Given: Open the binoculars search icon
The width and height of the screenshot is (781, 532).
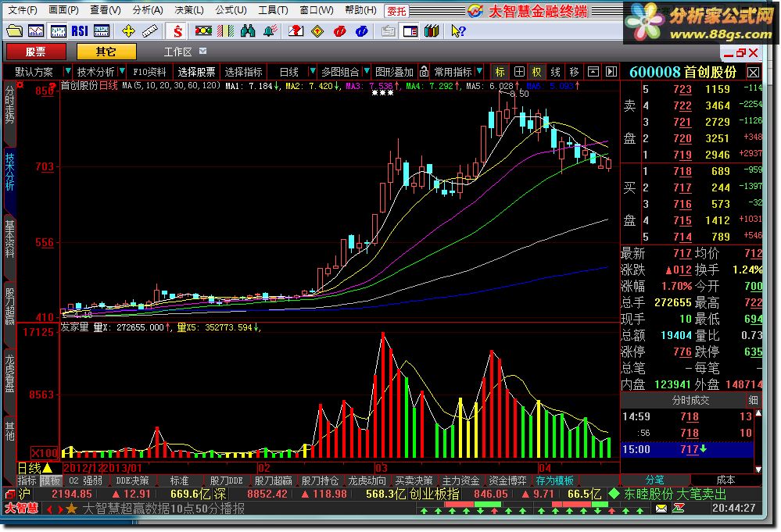Looking at the screenshot, I should pyautogui.click(x=248, y=30).
